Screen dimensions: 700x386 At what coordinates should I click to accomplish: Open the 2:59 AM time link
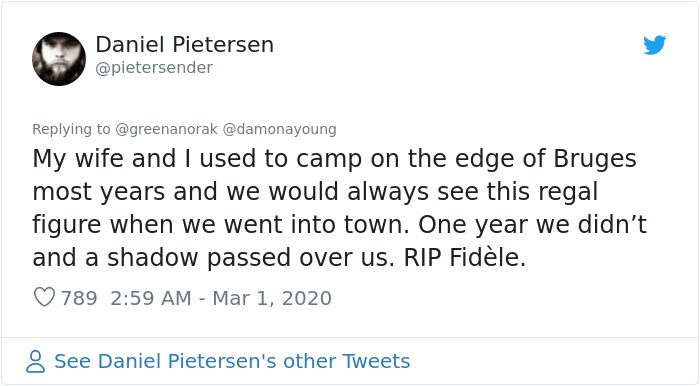pos(151,298)
